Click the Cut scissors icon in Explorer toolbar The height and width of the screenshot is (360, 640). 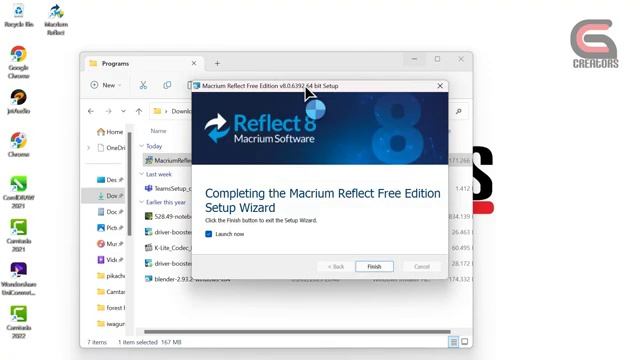point(143,85)
